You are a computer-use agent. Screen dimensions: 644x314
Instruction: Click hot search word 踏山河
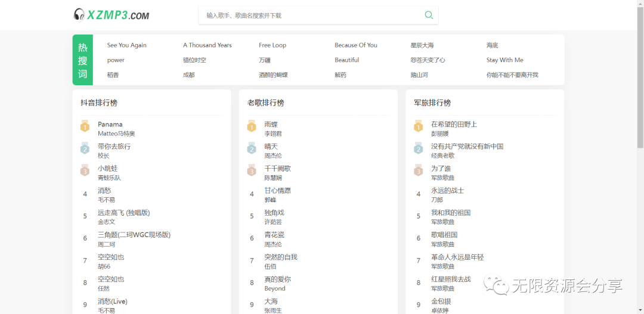coord(419,74)
